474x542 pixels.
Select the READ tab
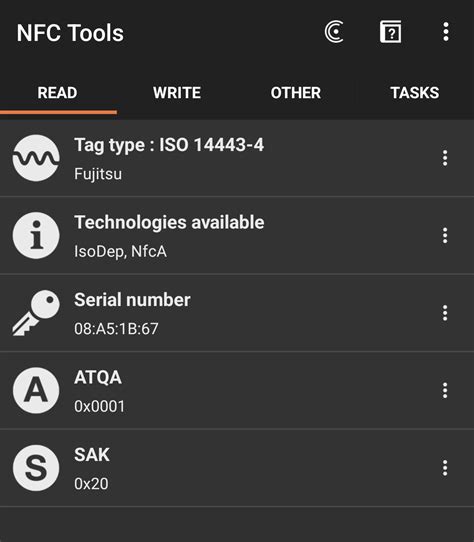tap(57, 93)
